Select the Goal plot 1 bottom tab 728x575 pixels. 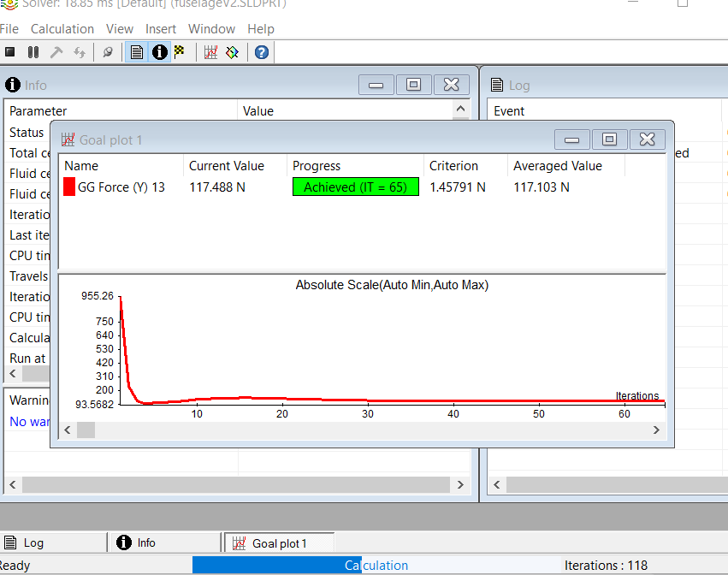(x=279, y=542)
